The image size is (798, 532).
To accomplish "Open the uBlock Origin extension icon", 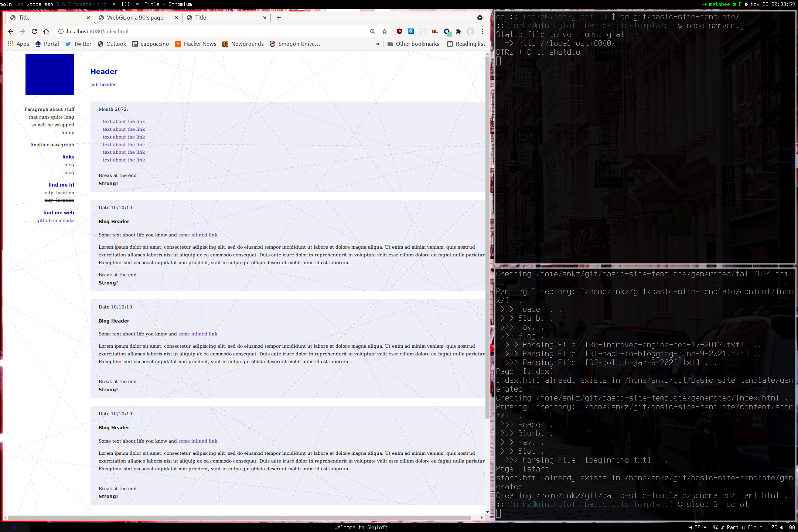I will pos(399,31).
